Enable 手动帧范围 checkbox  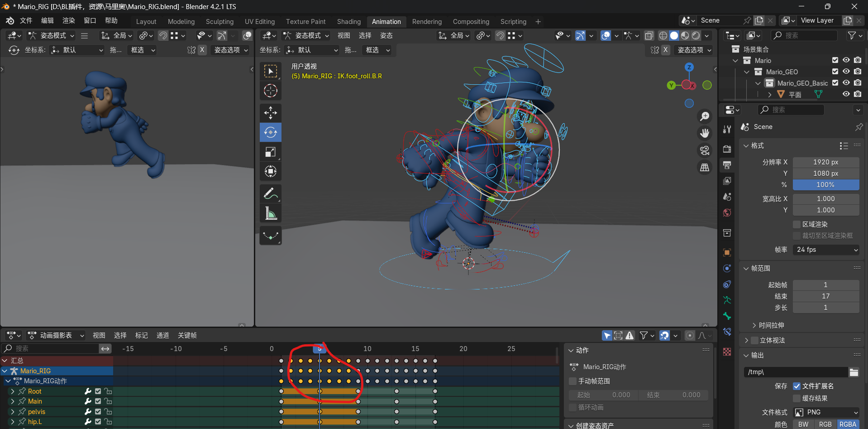(x=573, y=381)
